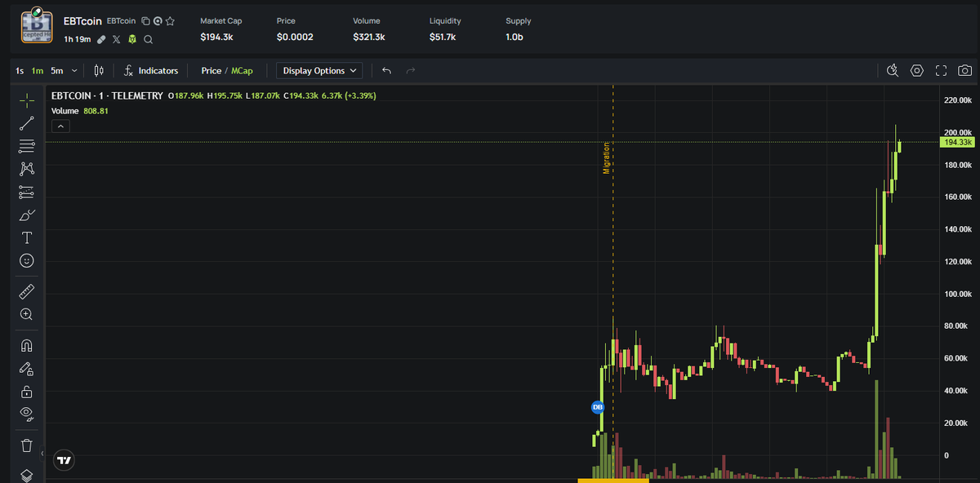Select the Text annotation tool
The width and height of the screenshot is (980, 483).
[26, 238]
